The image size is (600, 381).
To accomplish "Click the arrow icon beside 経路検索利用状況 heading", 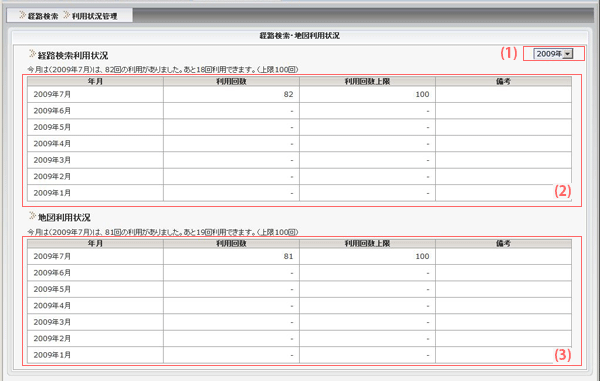I will 32,54.
